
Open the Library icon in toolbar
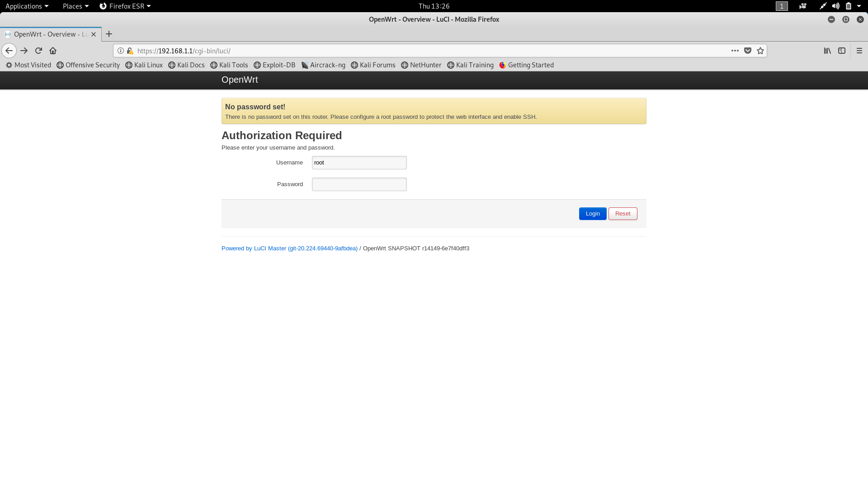click(827, 51)
